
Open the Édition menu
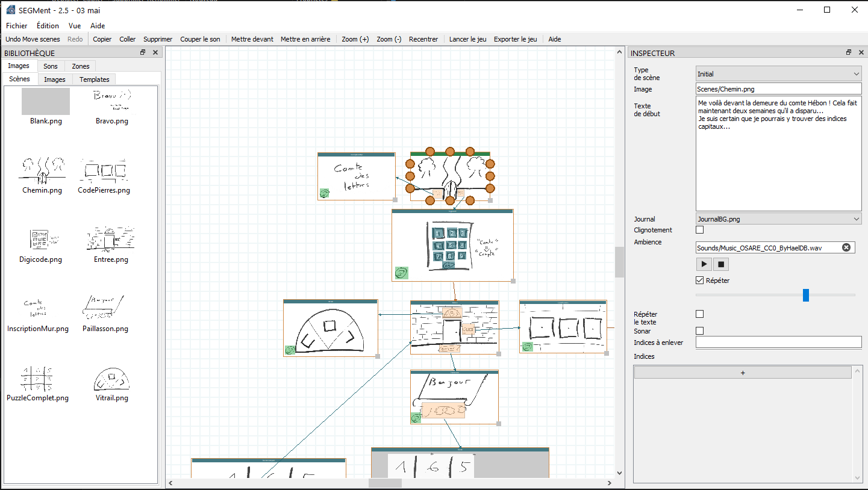coord(48,26)
